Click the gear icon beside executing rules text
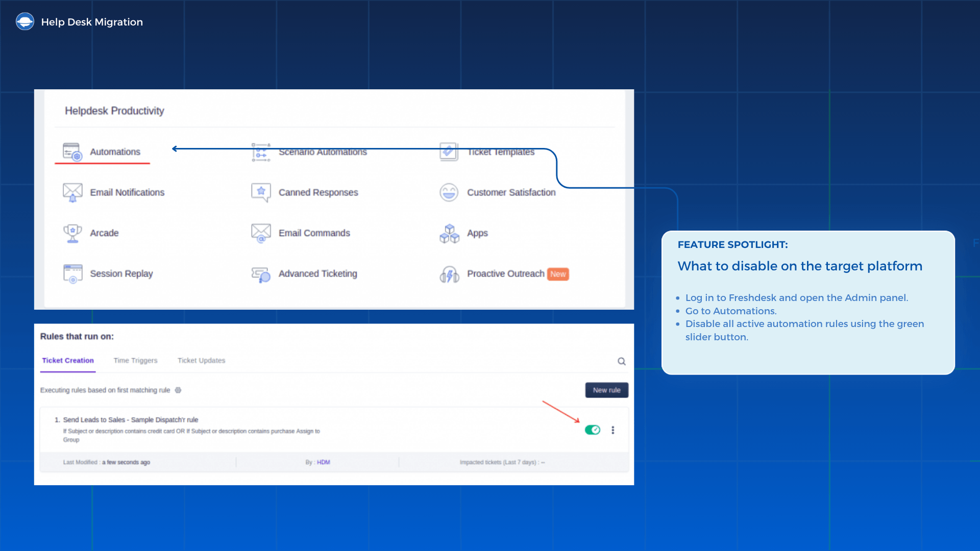 coord(178,390)
